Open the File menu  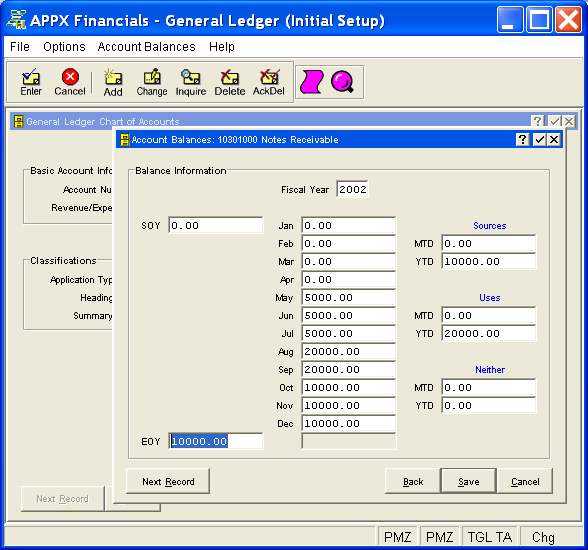coord(20,47)
